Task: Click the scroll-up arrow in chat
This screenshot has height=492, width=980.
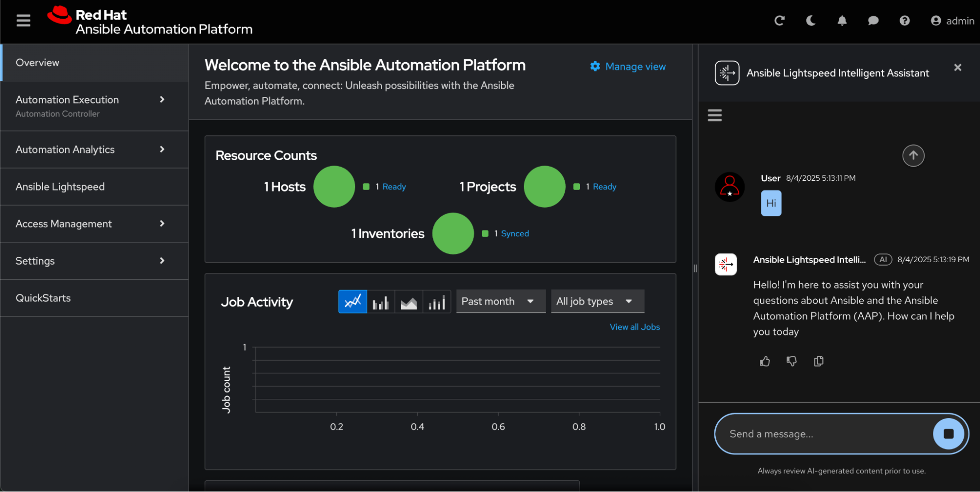Action: coord(913,156)
